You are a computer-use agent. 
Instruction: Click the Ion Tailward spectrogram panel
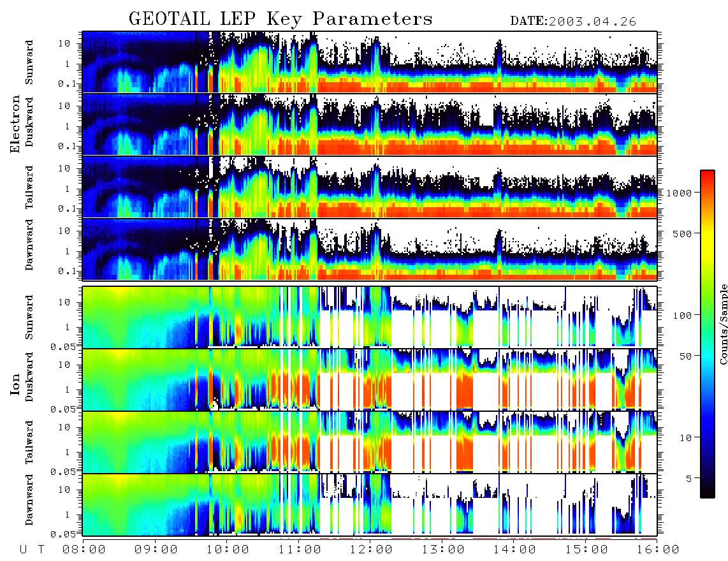point(370,442)
